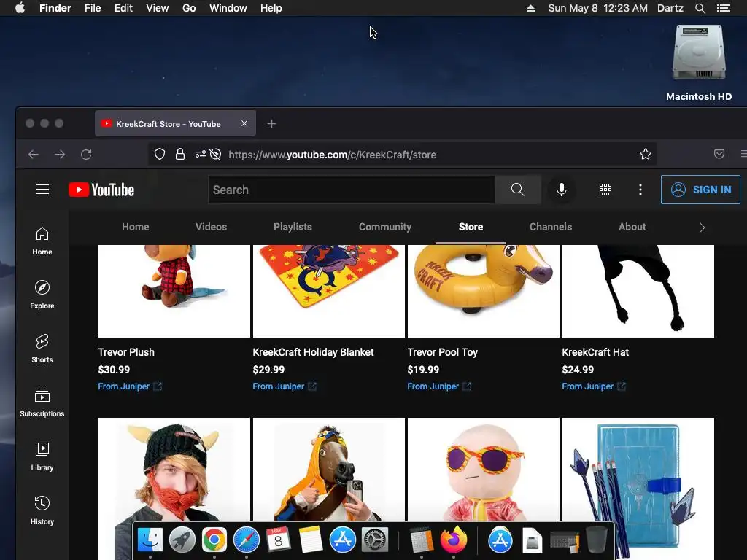
Task: Open the tracking protection shield
Action: [160, 155]
